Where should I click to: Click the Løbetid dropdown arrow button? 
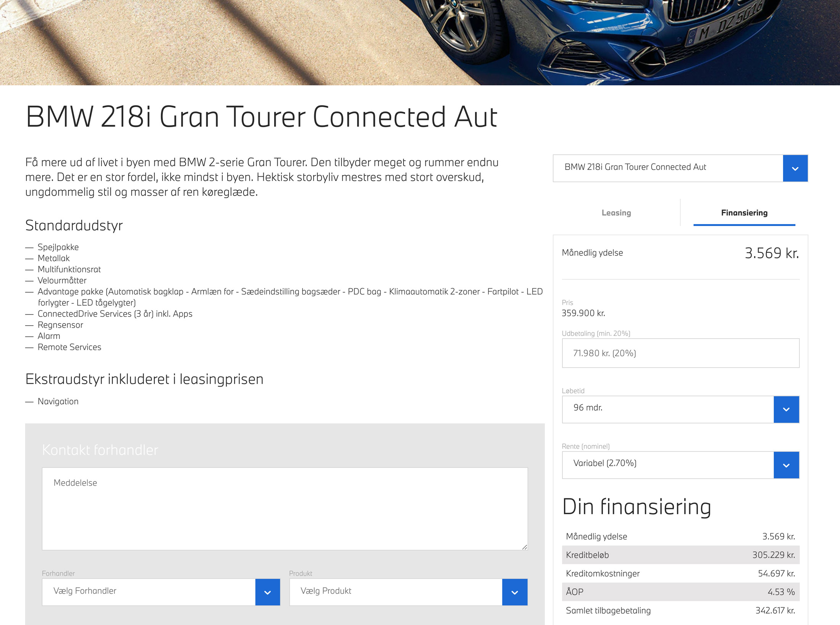786,409
